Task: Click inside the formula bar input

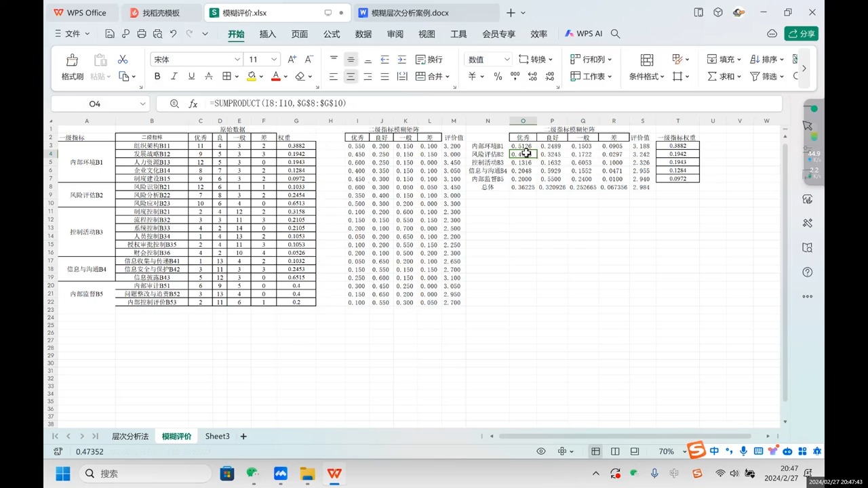Action: click(x=494, y=104)
